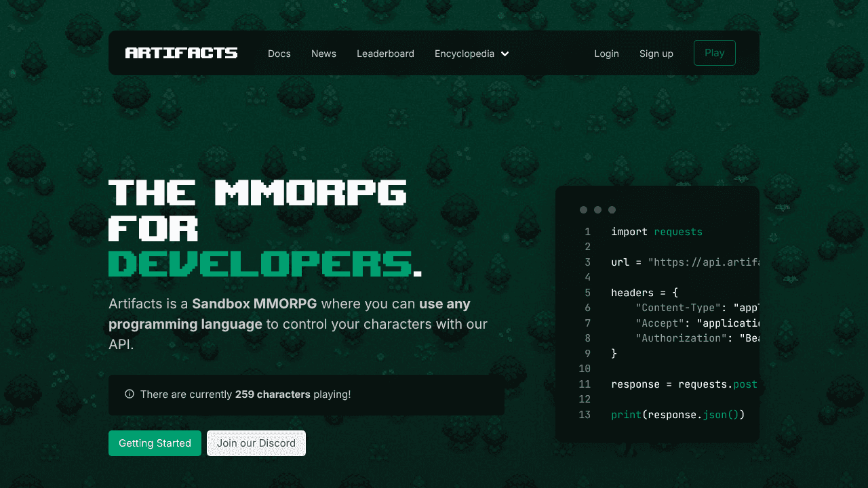Click the 'THE MMORPG' heading line

[x=258, y=192]
